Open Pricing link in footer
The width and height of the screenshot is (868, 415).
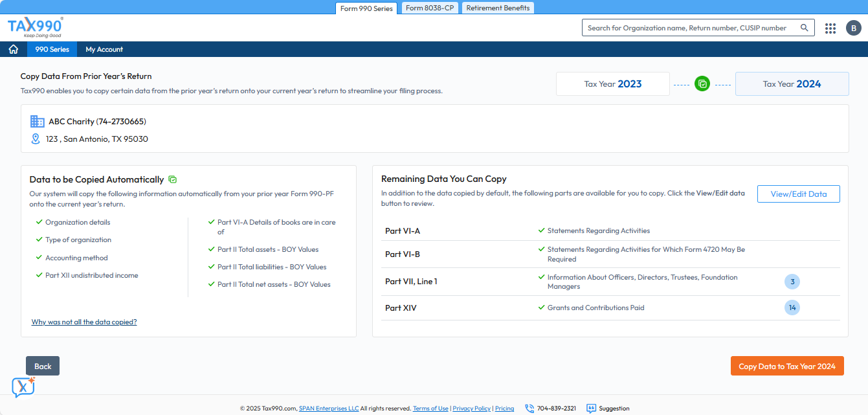click(504, 409)
